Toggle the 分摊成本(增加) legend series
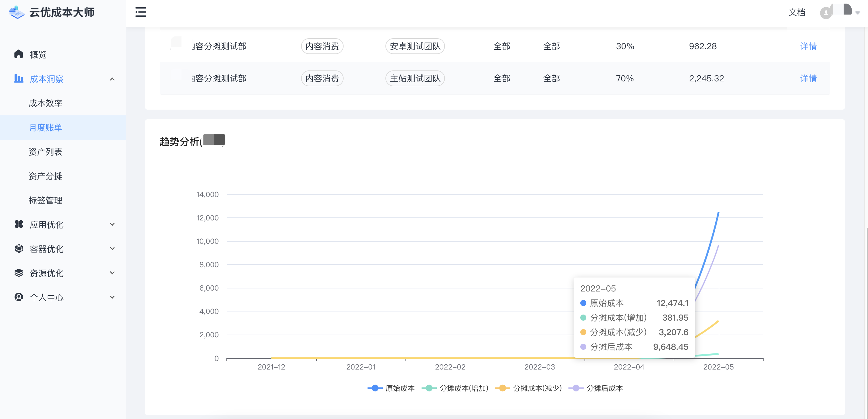The image size is (868, 419). point(455,388)
